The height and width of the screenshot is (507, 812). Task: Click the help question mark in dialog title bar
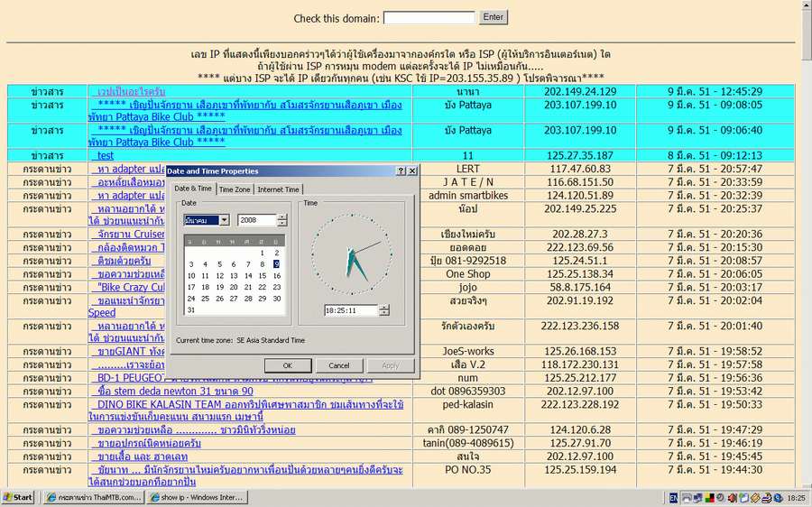[x=401, y=171]
